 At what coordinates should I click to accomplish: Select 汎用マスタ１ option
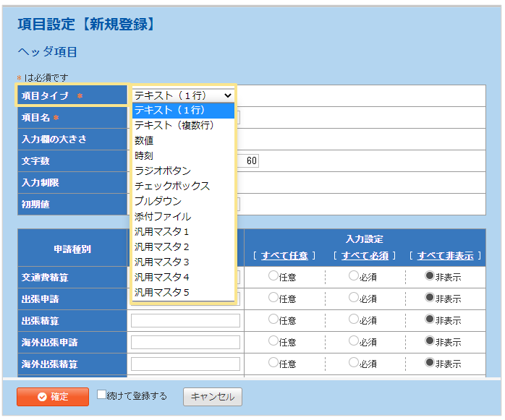point(162,231)
